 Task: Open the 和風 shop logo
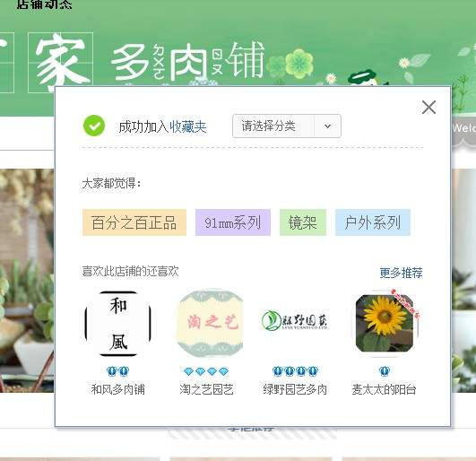point(118,324)
